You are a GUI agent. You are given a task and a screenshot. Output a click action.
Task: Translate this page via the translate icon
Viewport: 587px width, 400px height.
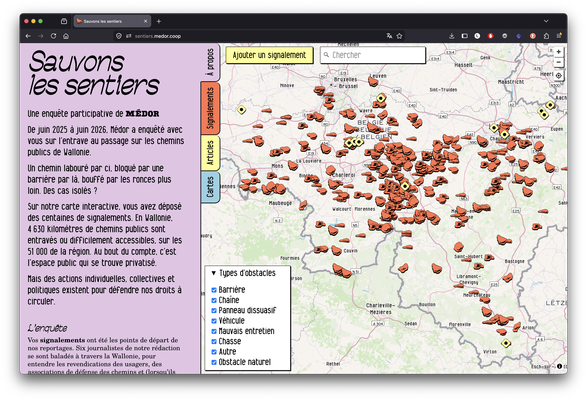[389, 36]
